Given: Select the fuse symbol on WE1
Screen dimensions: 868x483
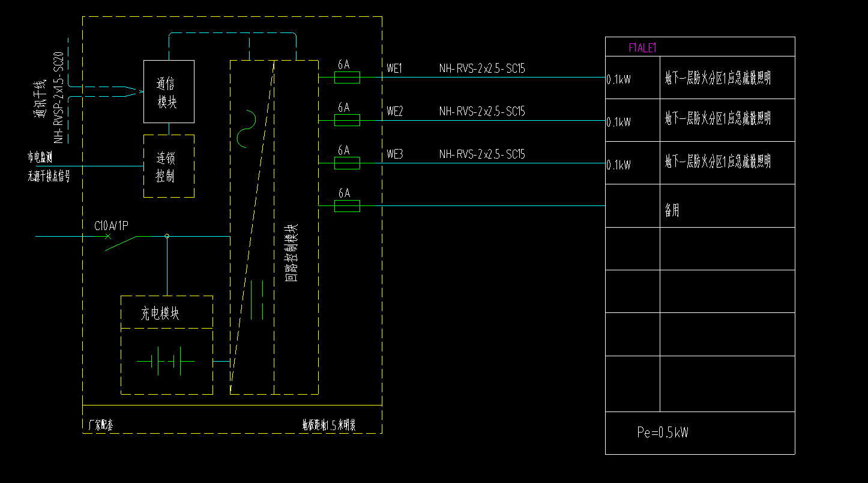Looking at the screenshot, I should [347, 77].
